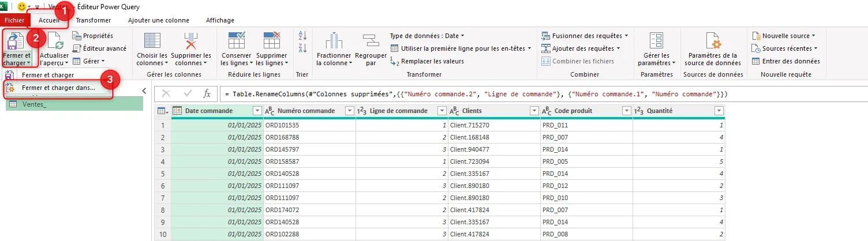Click the table icon in the grid corner

pyautogui.click(x=163, y=111)
